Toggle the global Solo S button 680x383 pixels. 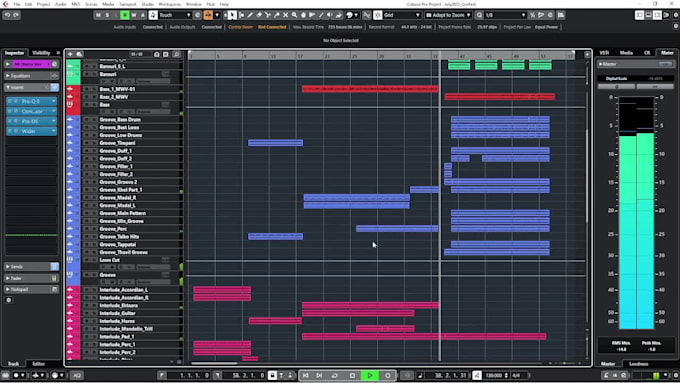pyautogui.click(x=107, y=15)
